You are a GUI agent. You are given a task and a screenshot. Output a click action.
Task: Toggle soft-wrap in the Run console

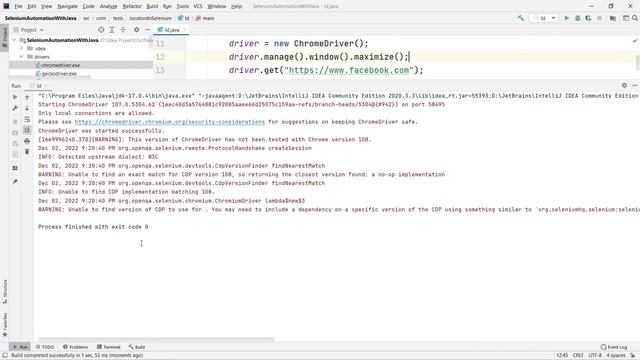pyautogui.click(x=27, y=119)
